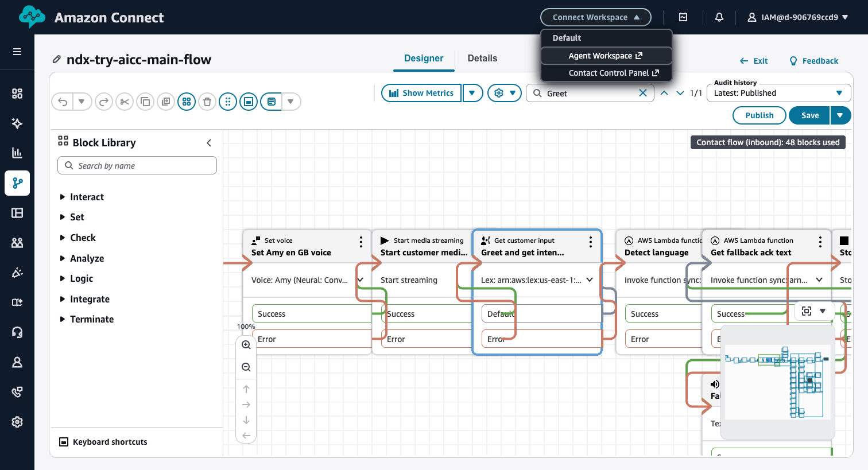Toggle the notes toolbar button
Viewport: 868px width, 470px height.
point(272,102)
